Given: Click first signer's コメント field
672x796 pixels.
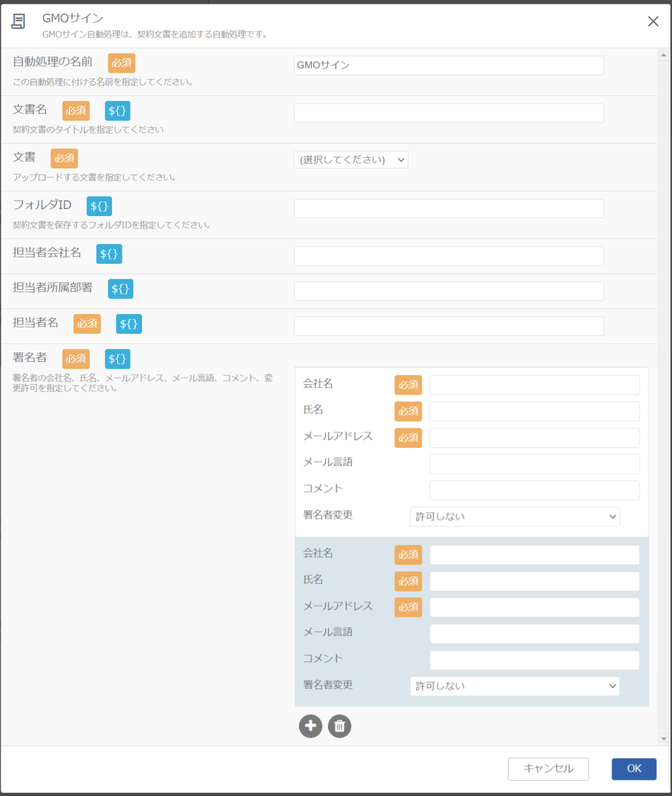Looking at the screenshot, I should click(x=534, y=490).
